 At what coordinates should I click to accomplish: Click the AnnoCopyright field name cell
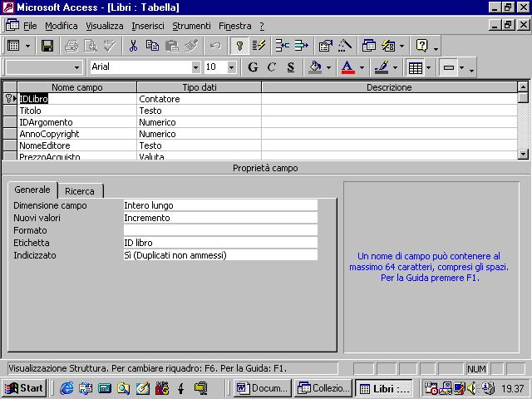77,134
